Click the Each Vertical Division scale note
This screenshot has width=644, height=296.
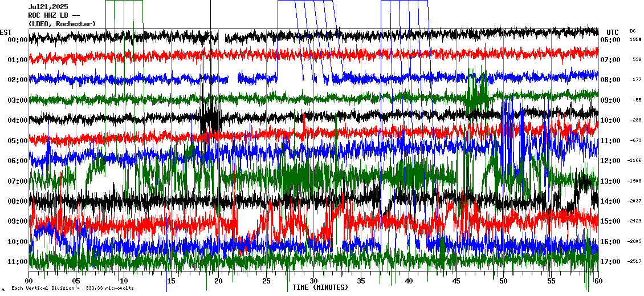tap(72, 289)
